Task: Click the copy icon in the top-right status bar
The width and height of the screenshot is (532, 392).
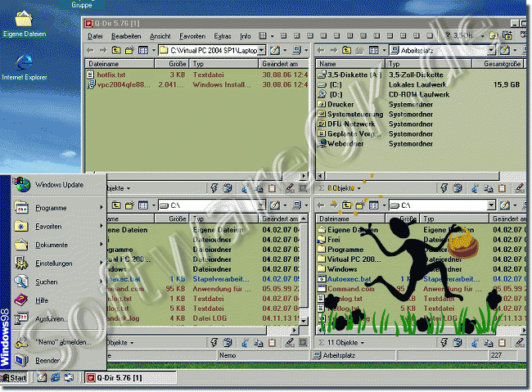Action: coord(489,188)
